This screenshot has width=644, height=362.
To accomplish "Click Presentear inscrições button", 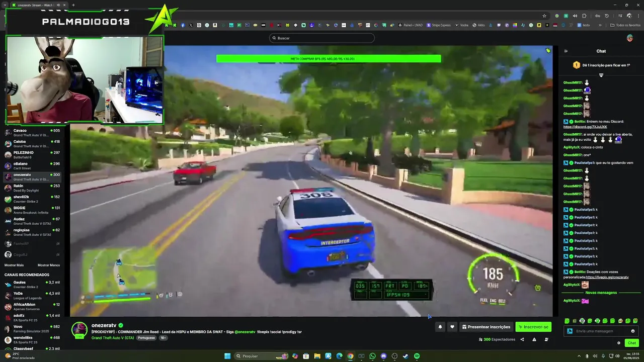I will pos(486,327).
